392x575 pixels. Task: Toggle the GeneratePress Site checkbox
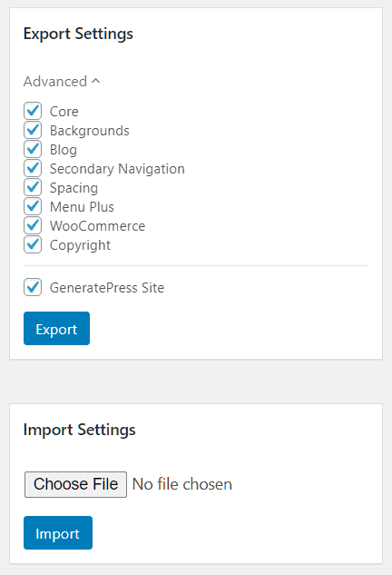pyautogui.click(x=33, y=287)
